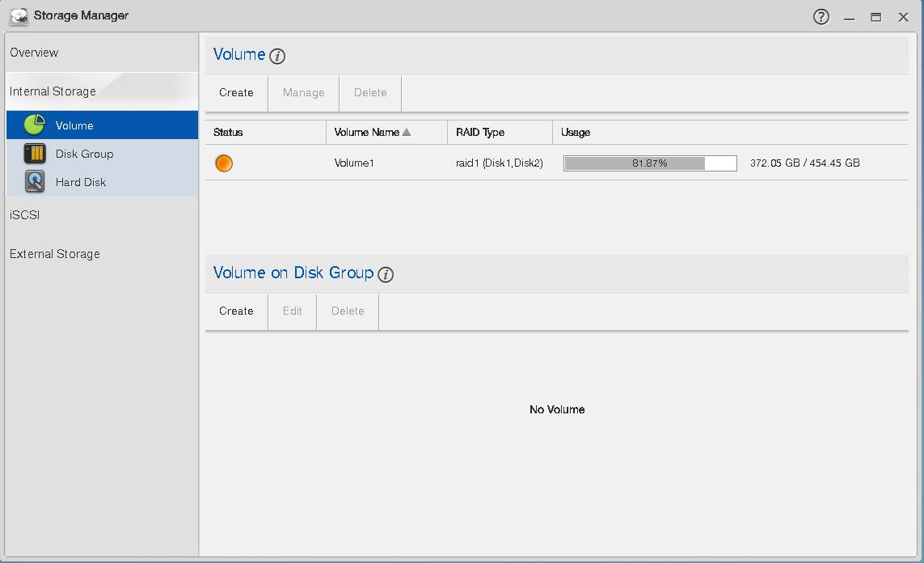
Task: Open the External Storage section
Action: pos(101,254)
